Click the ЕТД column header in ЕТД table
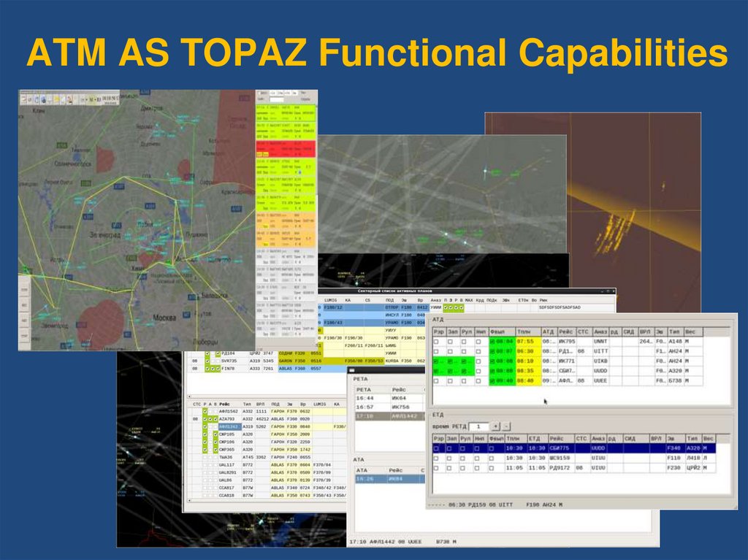The width and height of the screenshot is (748, 560). point(537,438)
